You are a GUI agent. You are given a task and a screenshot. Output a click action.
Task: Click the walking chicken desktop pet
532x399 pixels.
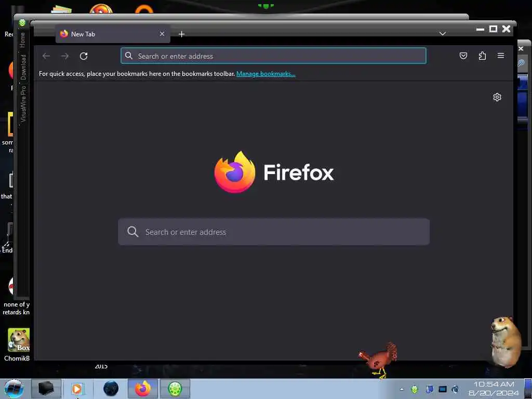379,361
